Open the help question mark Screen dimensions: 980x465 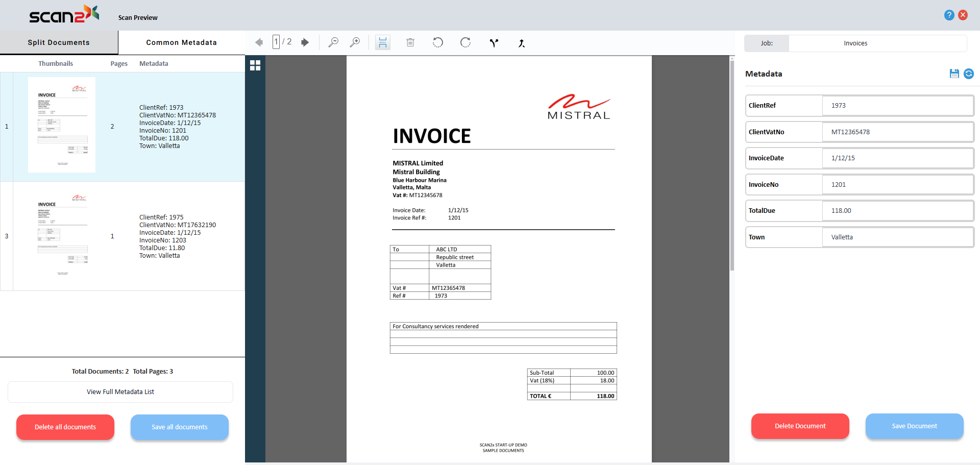(x=949, y=15)
